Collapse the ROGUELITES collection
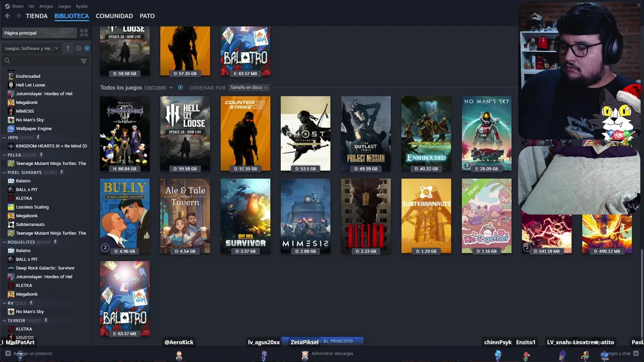This screenshot has width=644, height=362. (x=4, y=242)
